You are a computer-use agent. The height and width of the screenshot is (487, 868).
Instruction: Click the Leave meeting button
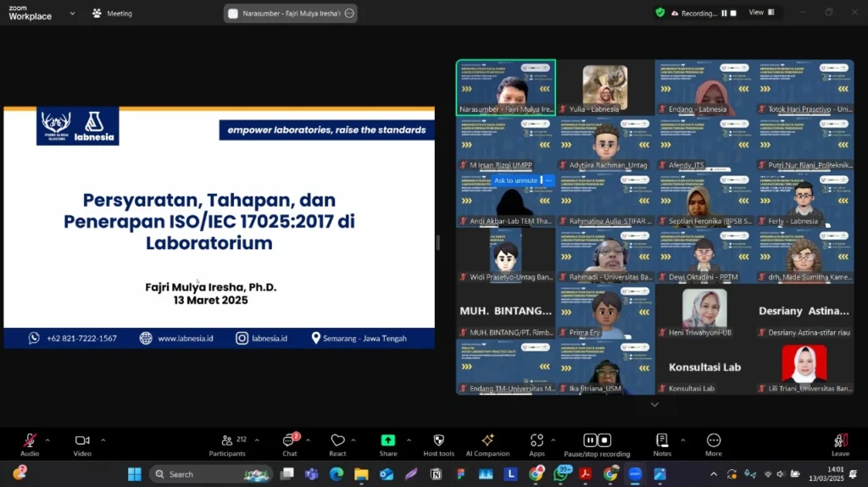pos(840,441)
